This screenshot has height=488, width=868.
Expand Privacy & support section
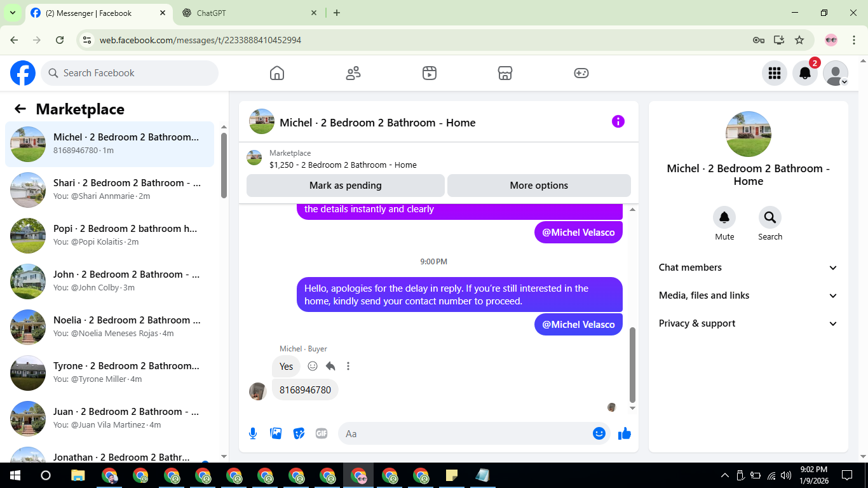pyautogui.click(x=749, y=323)
